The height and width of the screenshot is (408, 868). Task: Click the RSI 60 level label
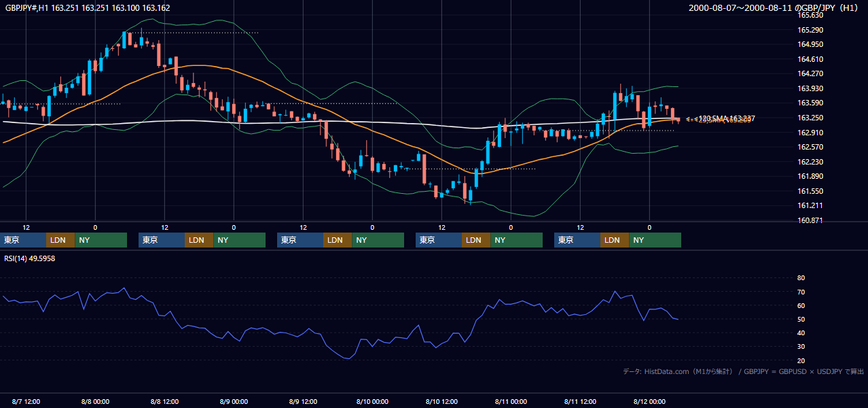tap(801, 305)
